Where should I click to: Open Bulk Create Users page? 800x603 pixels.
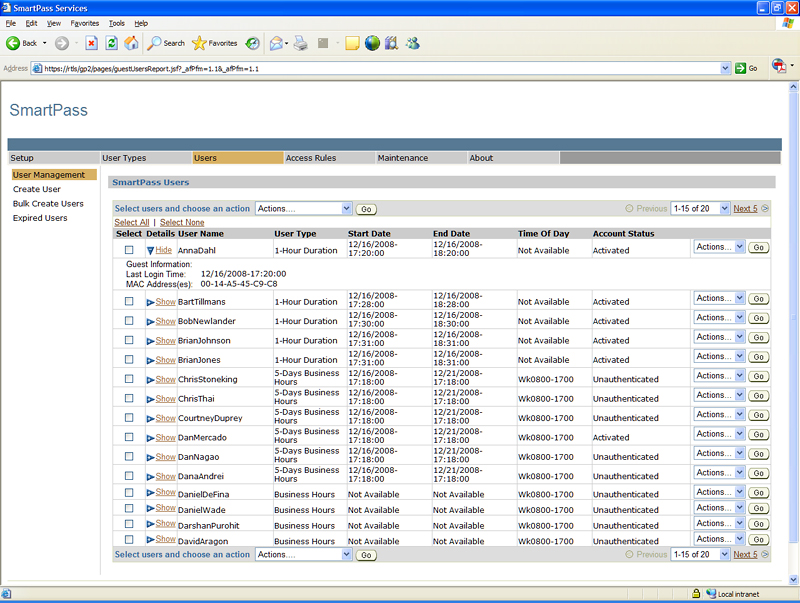coord(48,204)
